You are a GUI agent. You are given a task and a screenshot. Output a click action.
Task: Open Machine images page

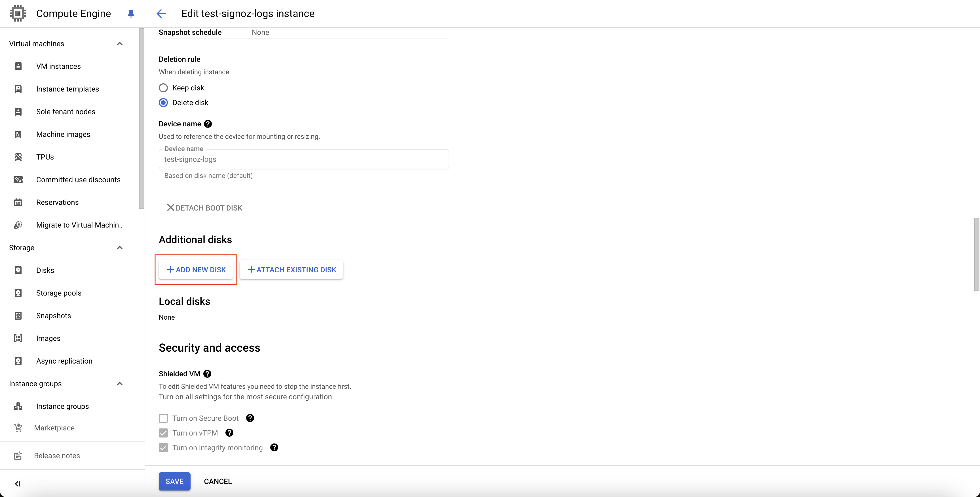coord(63,134)
